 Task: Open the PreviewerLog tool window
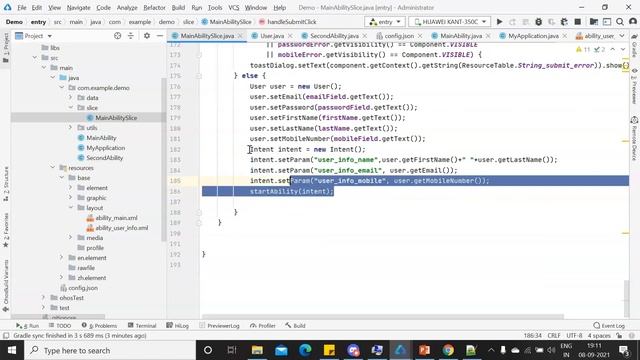(219, 326)
